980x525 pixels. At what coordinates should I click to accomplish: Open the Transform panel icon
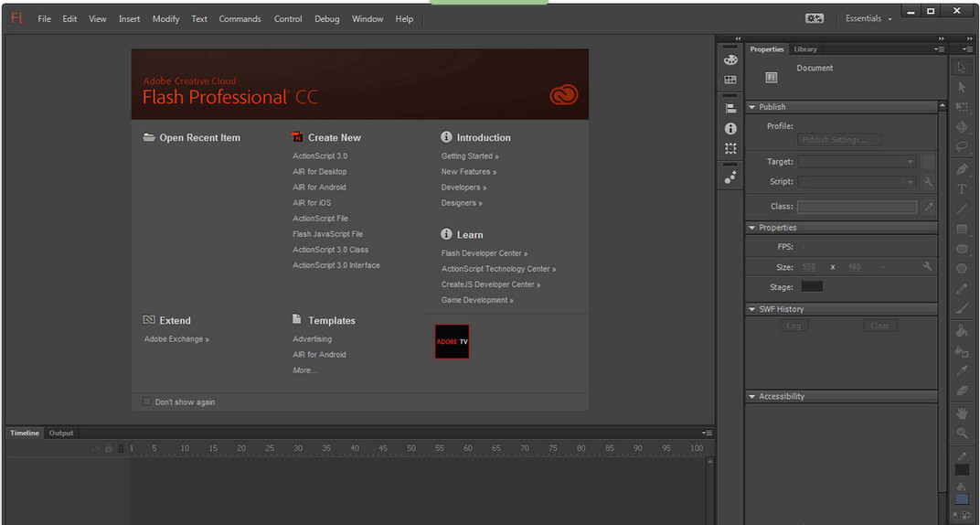(x=730, y=149)
